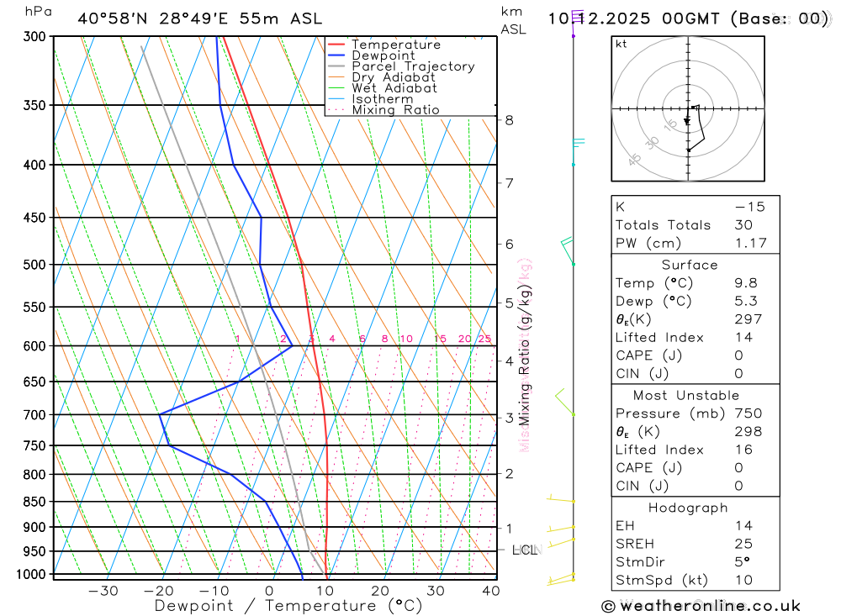Click the 'Parcel Trajectory' legend entry

pos(413,66)
